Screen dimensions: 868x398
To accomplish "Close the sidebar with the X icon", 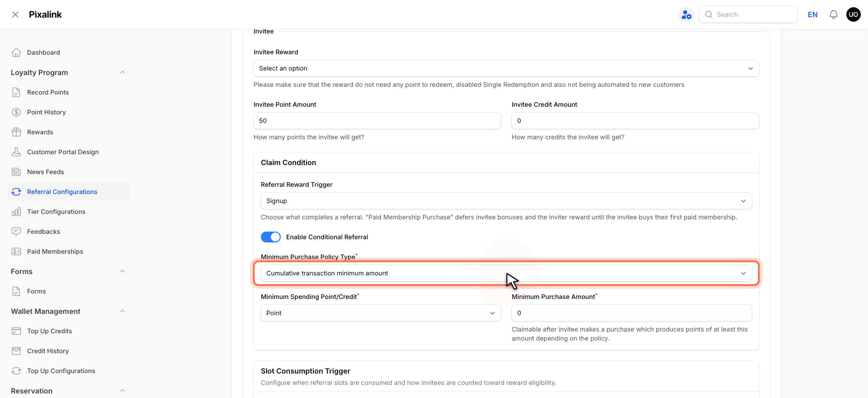I will coord(15,14).
